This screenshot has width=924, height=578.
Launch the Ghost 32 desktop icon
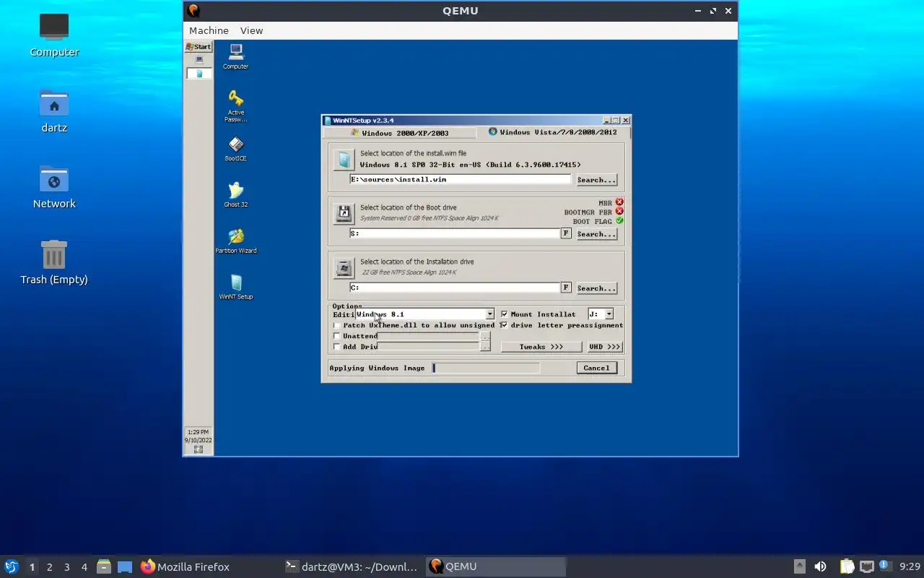coord(235,194)
